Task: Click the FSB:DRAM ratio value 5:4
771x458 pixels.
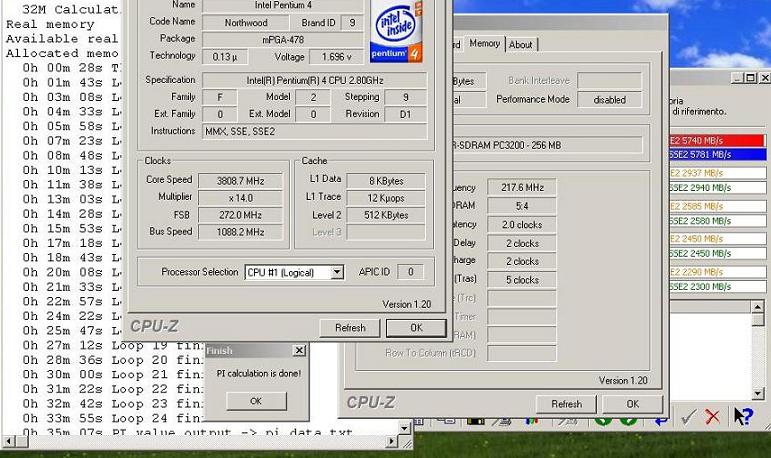Action: pos(522,206)
